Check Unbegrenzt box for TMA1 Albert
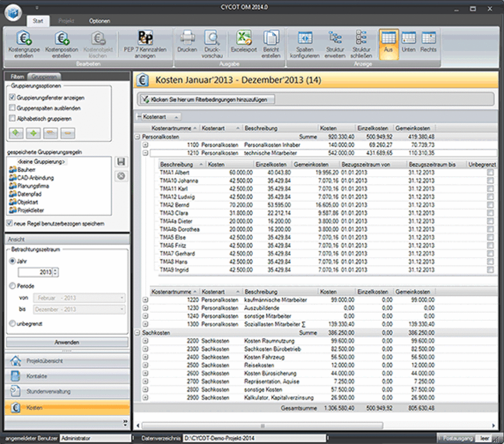Viewport: 504px width, 444px height. [490, 172]
